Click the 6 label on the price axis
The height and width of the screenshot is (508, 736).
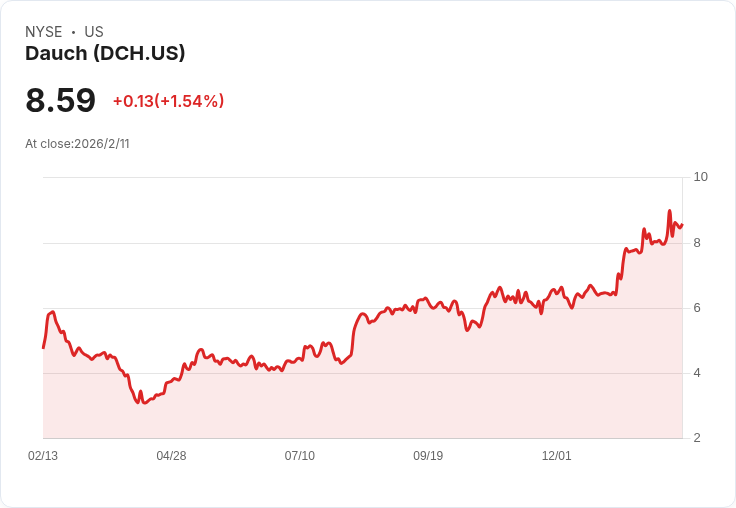(x=697, y=308)
